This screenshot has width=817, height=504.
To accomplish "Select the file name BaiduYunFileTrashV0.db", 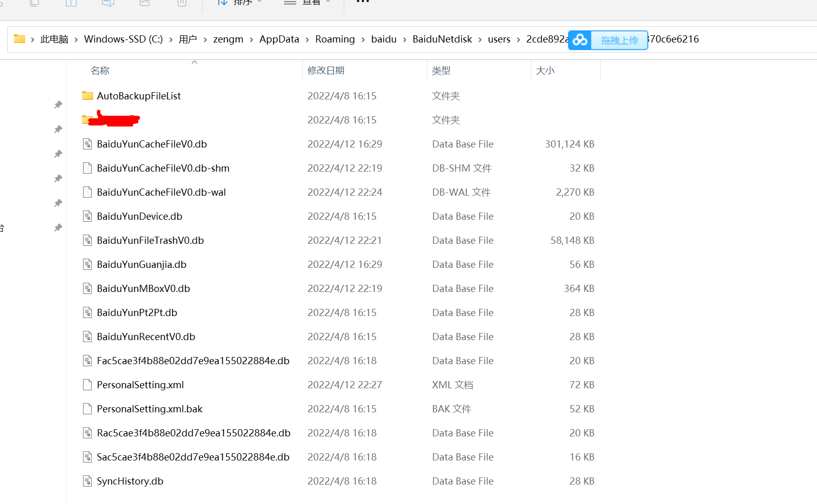I will 150,240.
